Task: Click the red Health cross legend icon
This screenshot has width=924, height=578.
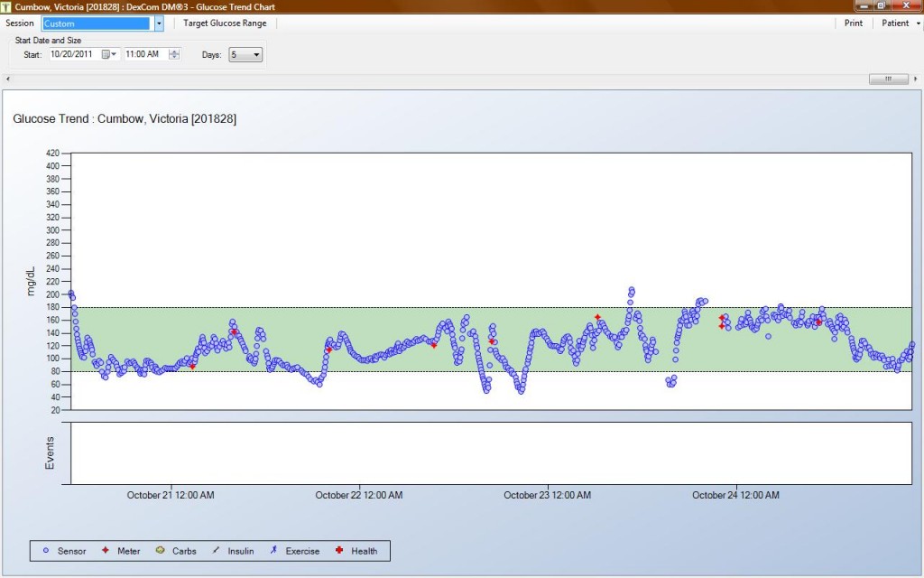Action: [339, 551]
